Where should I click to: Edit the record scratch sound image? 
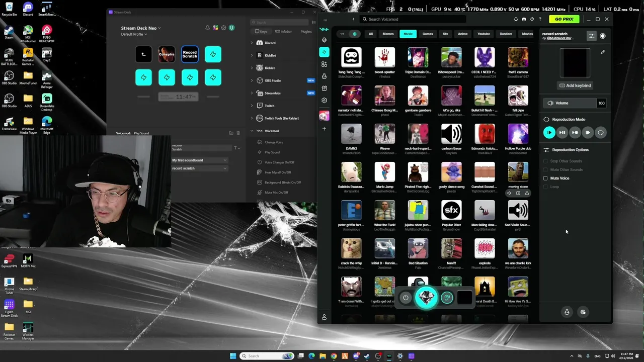603,52
